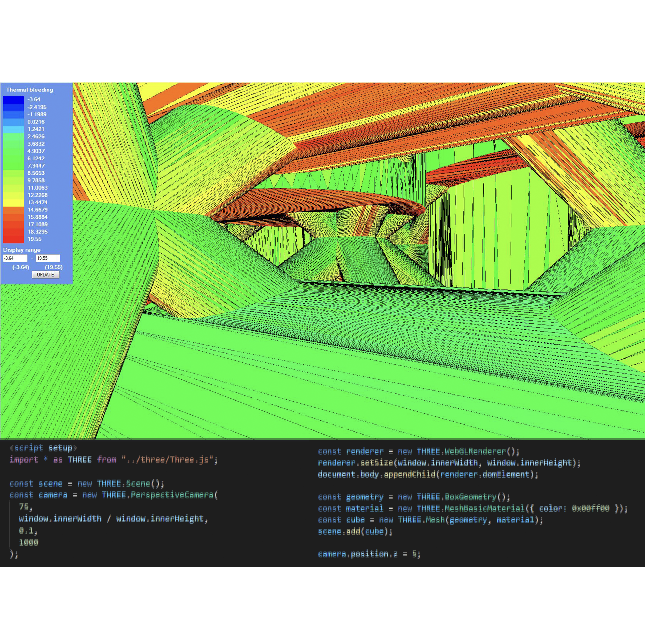Click the 'import * as THREE' code line

(114, 460)
